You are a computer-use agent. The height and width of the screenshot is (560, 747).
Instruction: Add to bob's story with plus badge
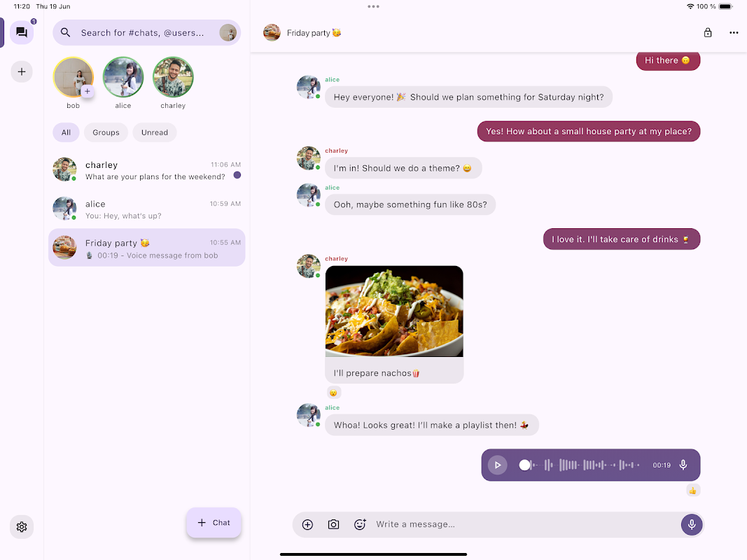click(88, 92)
